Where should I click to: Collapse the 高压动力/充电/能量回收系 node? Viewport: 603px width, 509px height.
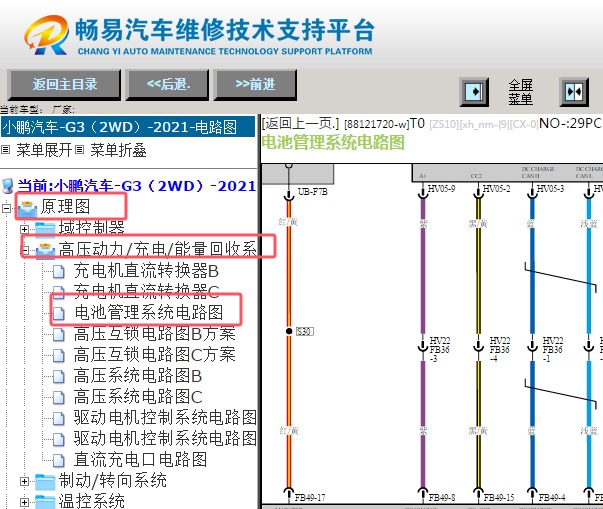point(25,250)
